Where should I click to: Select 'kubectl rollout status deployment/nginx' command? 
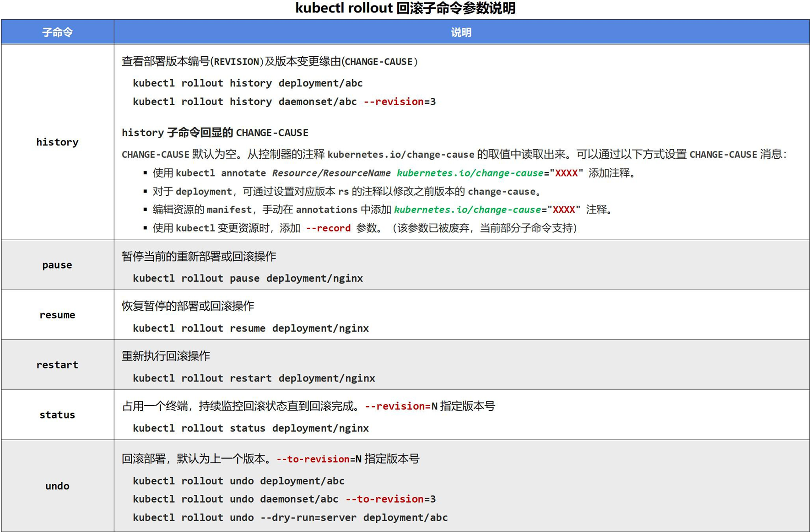pyautogui.click(x=251, y=428)
